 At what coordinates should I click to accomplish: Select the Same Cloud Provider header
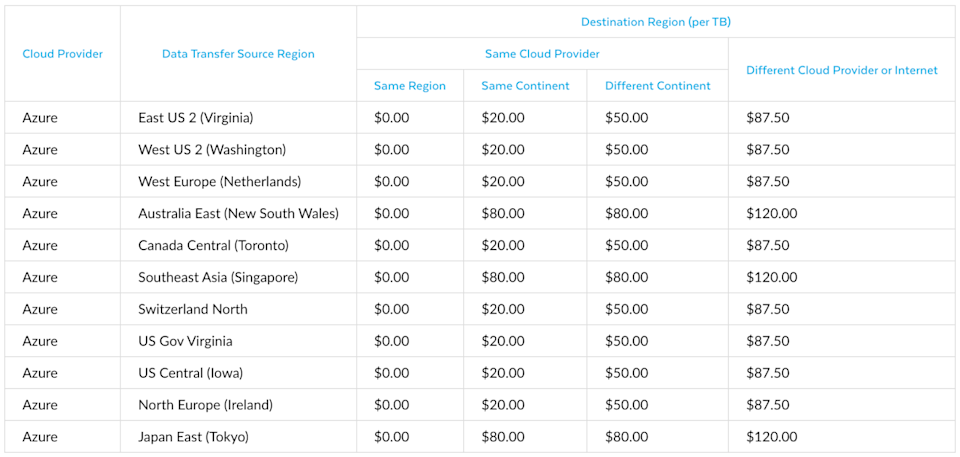pos(542,54)
